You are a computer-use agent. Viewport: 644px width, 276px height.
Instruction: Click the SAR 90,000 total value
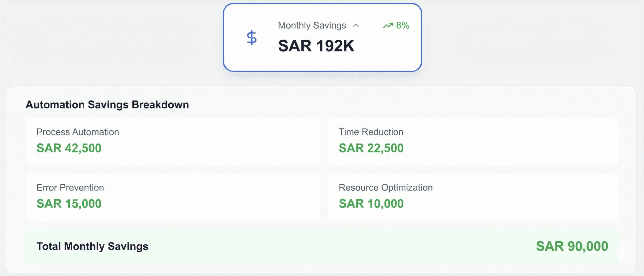pyautogui.click(x=572, y=246)
